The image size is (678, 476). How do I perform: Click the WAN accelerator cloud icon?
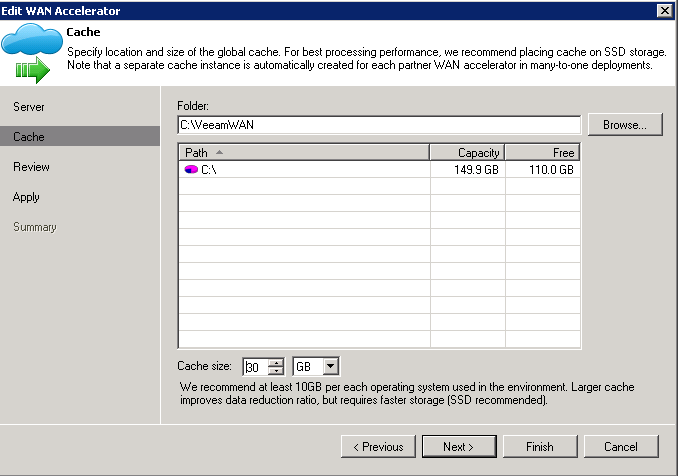click(x=32, y=53)
